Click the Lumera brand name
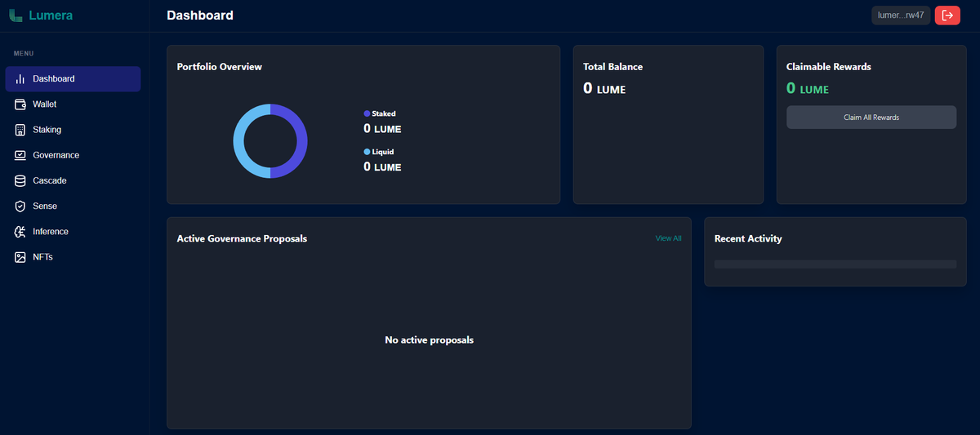Screen dimensions: 980x435 [x=51, y=15]
